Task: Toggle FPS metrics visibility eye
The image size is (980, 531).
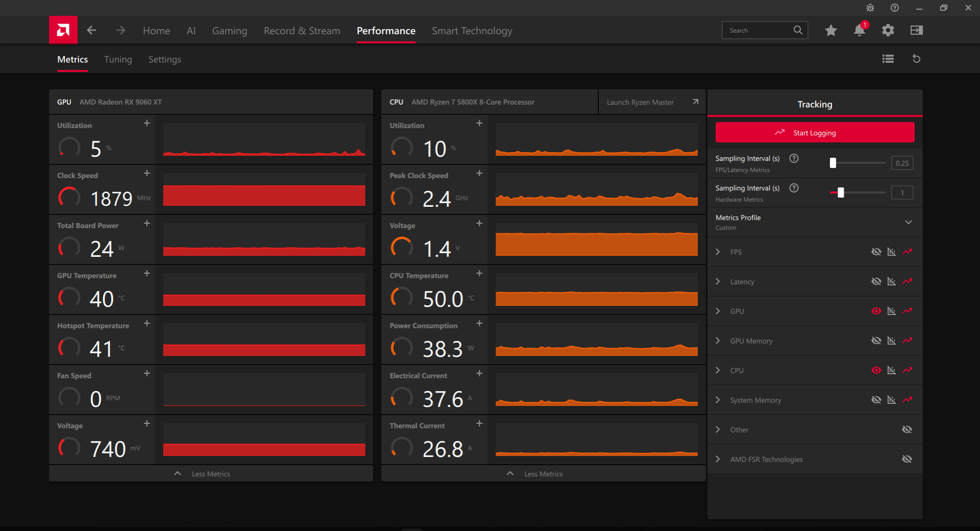Action: click(x=876, y=252)
